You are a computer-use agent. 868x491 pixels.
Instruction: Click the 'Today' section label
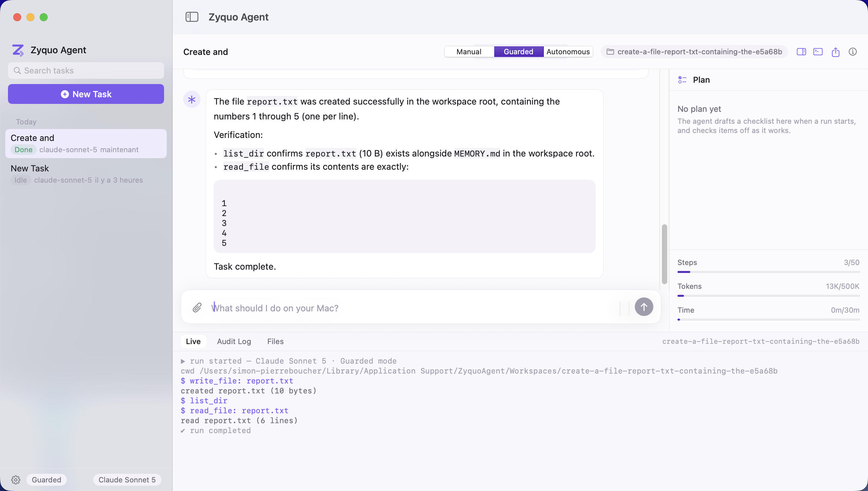[x=26, y=122]
